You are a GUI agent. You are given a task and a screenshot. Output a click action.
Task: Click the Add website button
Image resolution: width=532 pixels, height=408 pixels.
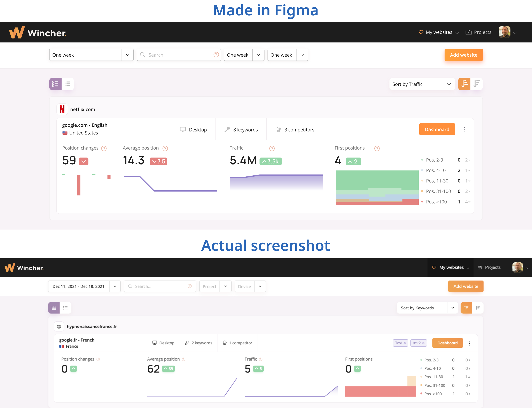point(463,55)
